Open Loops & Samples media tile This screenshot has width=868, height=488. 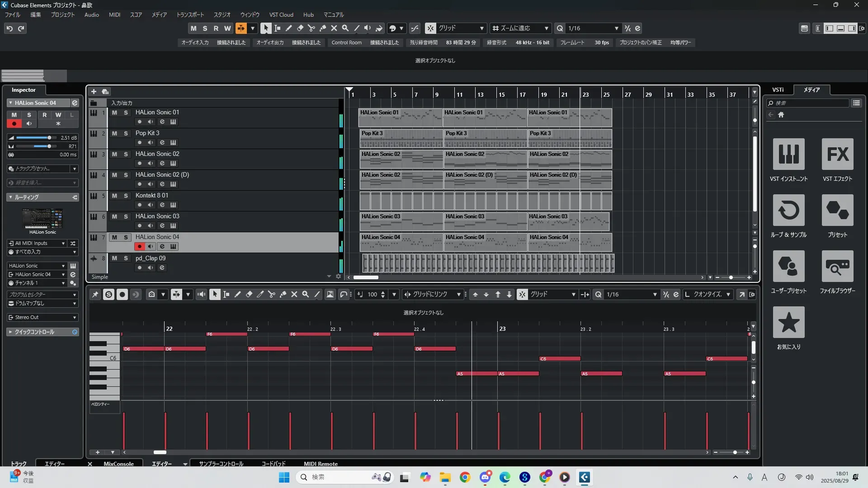788,211
